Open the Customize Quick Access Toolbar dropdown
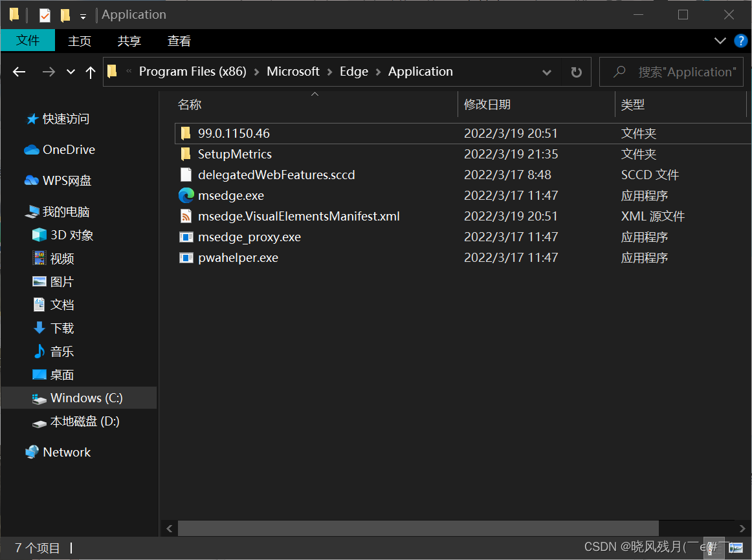Screen dimensions: 752x560 (83, 17)
